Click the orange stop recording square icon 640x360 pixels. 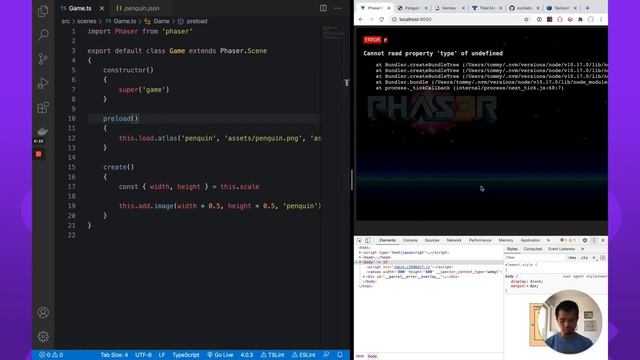[x=38, y=154]
